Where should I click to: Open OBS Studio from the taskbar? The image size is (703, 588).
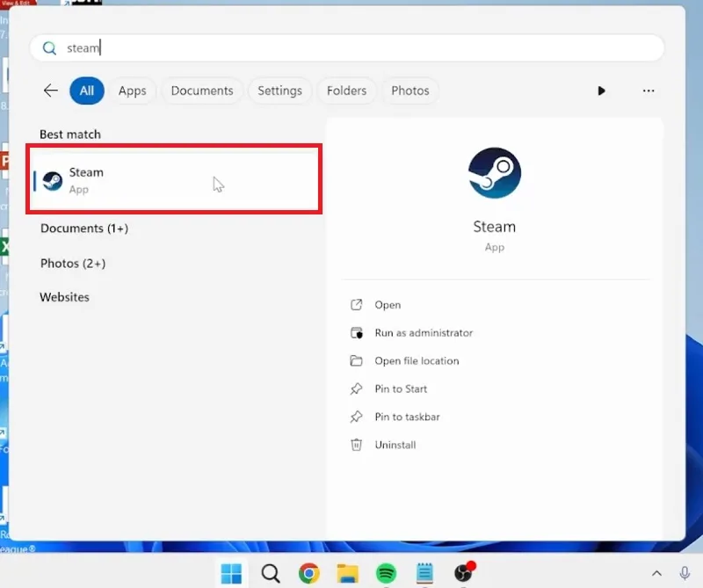464,572
